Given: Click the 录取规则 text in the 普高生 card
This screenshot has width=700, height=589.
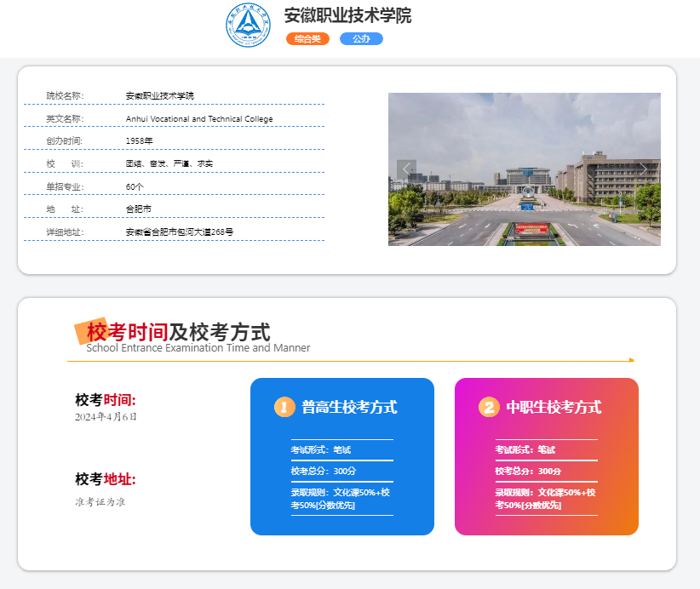Looking at the screenshot, I should tap(341, 499).
